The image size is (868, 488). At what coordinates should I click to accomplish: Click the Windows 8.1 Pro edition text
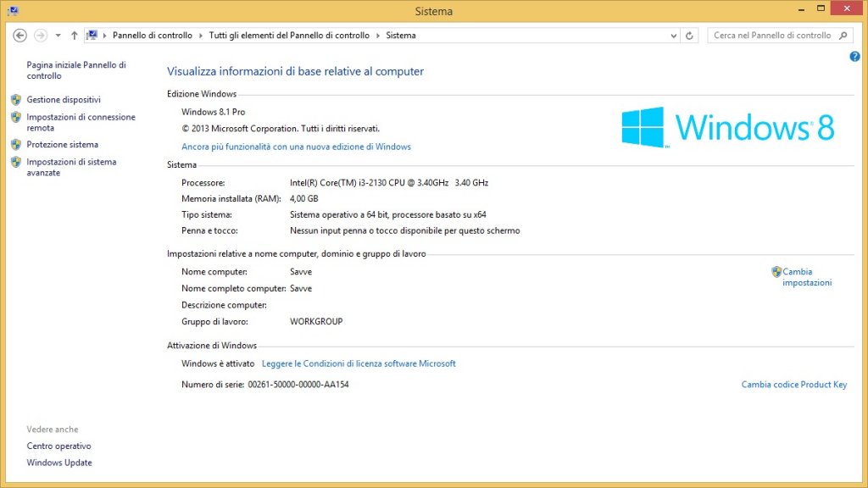click(x=213, y=112)
